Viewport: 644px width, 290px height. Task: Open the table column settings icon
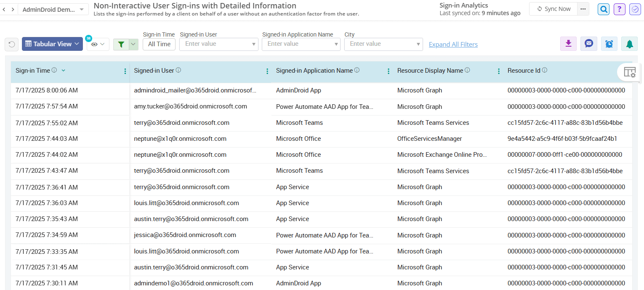pyautogui.click(x=630, y=72)
